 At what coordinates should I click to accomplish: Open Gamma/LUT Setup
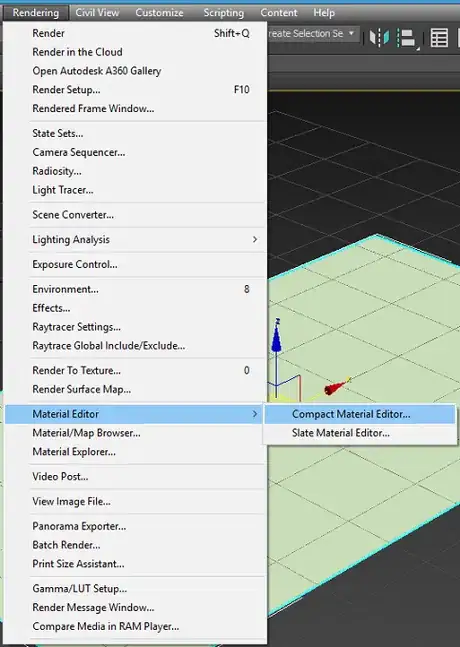pos(135,588)
